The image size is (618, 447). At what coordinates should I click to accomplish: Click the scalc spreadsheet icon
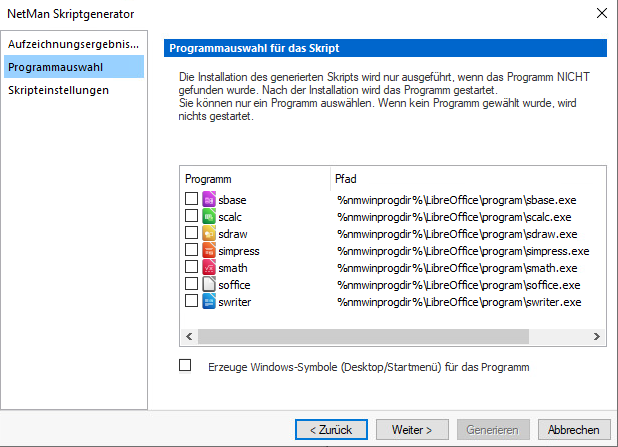click(209, 216)
